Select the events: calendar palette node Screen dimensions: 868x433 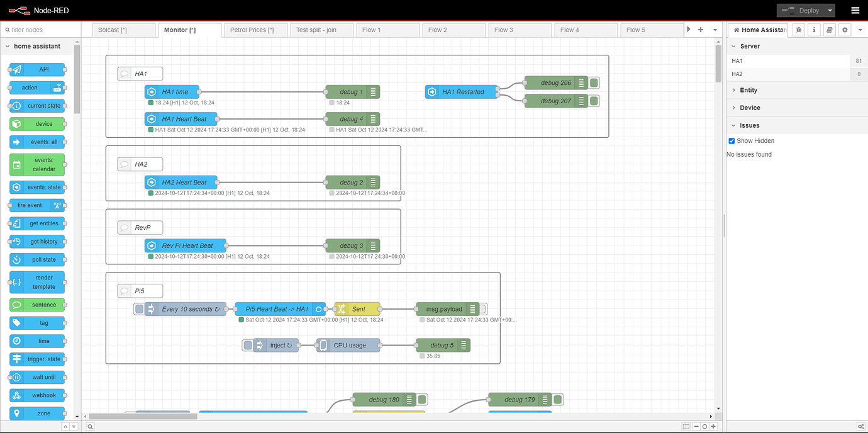tap(37, 164)
